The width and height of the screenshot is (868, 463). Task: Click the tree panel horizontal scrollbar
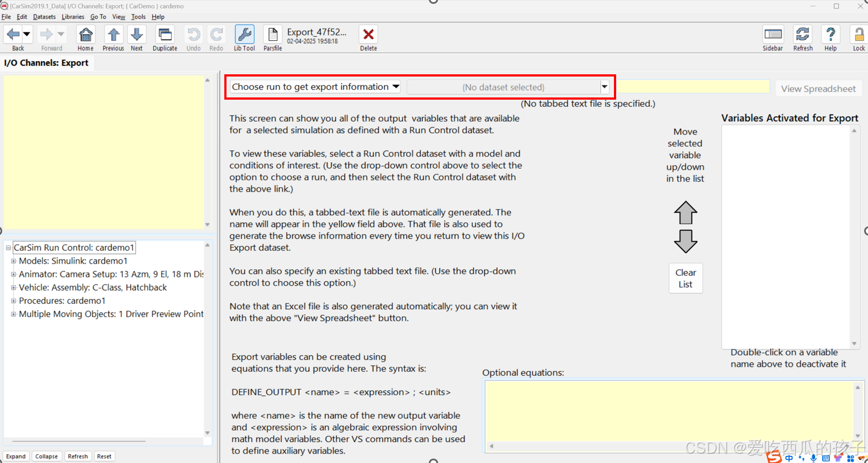point(79,441)
